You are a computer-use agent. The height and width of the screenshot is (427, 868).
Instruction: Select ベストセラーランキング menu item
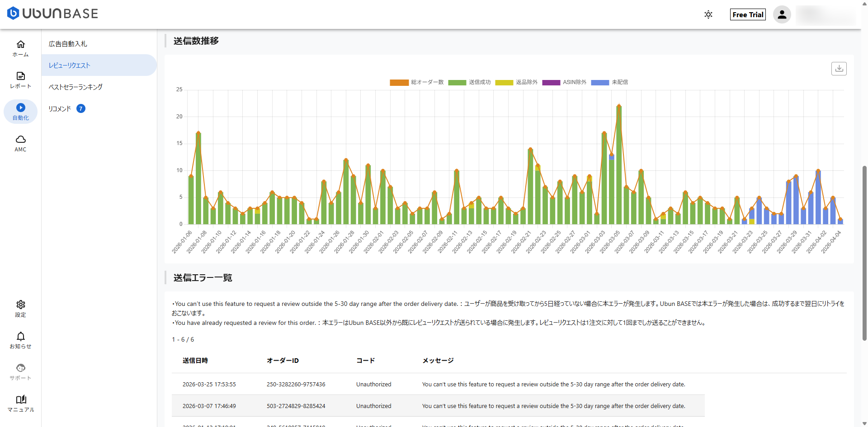pos(75,87)
